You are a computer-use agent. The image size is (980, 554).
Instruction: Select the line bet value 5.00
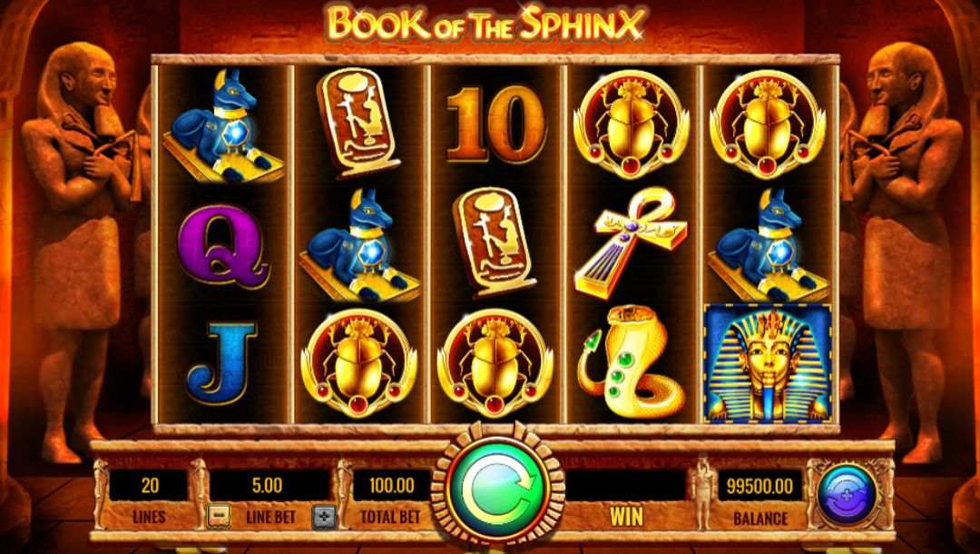[268, 485]
